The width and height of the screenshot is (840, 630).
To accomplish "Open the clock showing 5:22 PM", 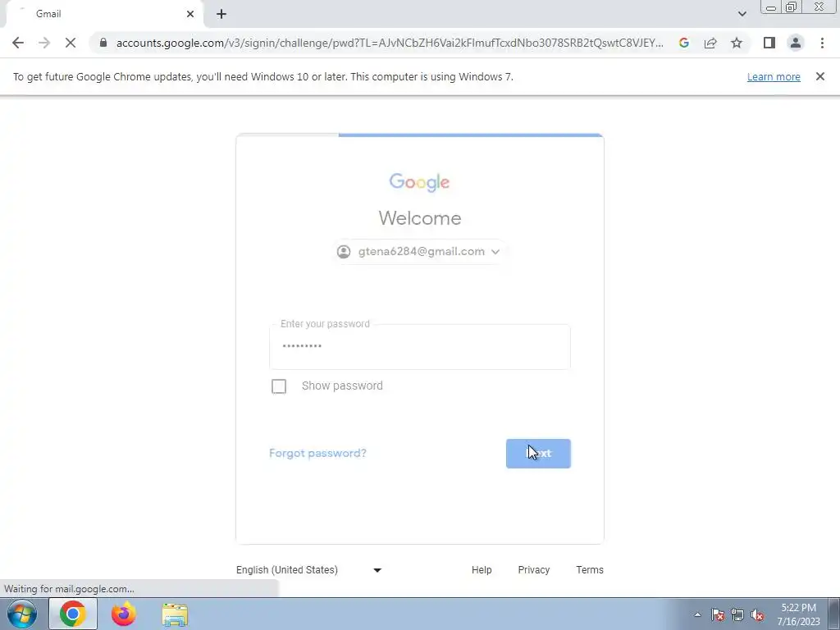I will [x=798, y=614].
